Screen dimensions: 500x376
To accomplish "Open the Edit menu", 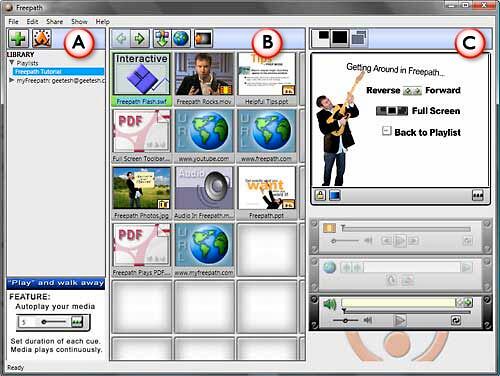I will point(32,22).
